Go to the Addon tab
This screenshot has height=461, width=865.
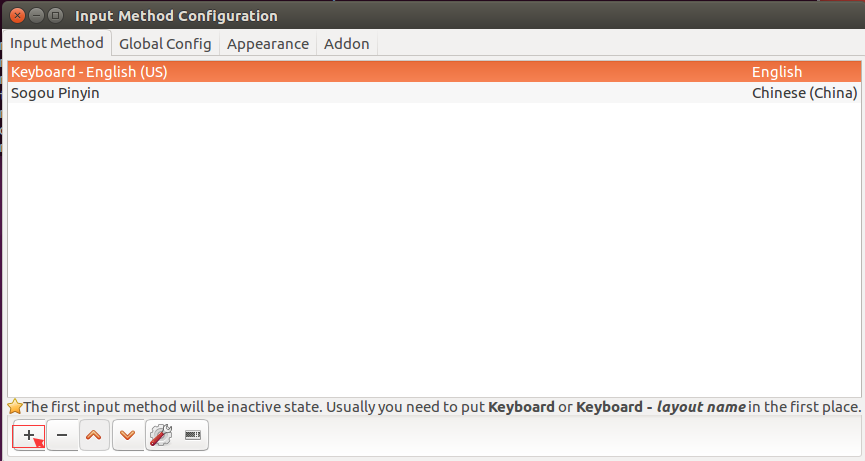(x=346, y=44)
